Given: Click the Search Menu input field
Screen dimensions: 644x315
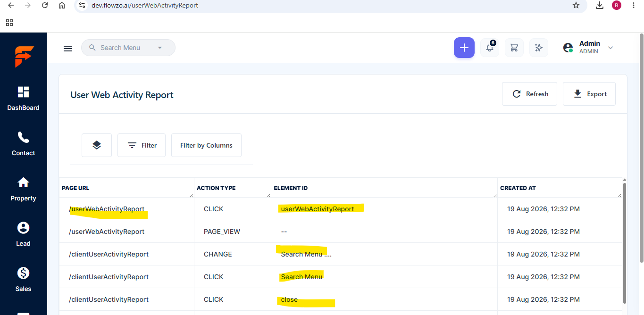Looking at the screenshot, I should tap(128, 48).
